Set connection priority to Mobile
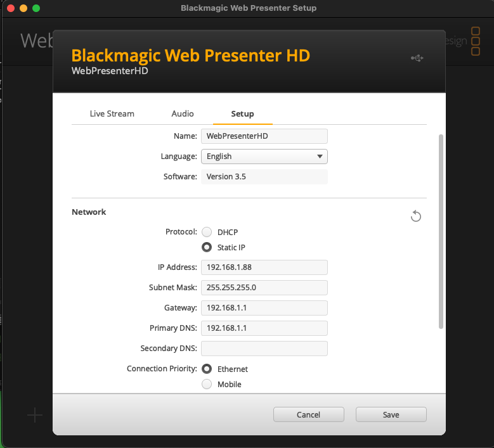The image size is (494, 448). coord(207,384)
